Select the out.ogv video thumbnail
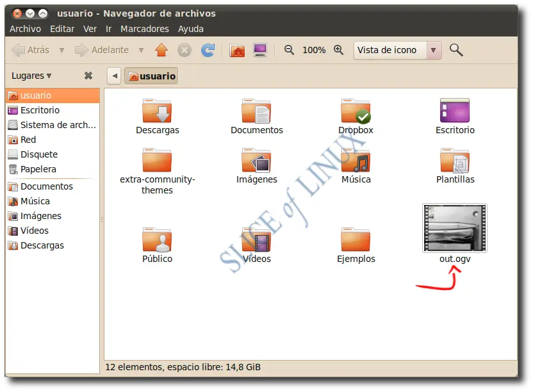533x392 pixels. (x=455, y=228)
